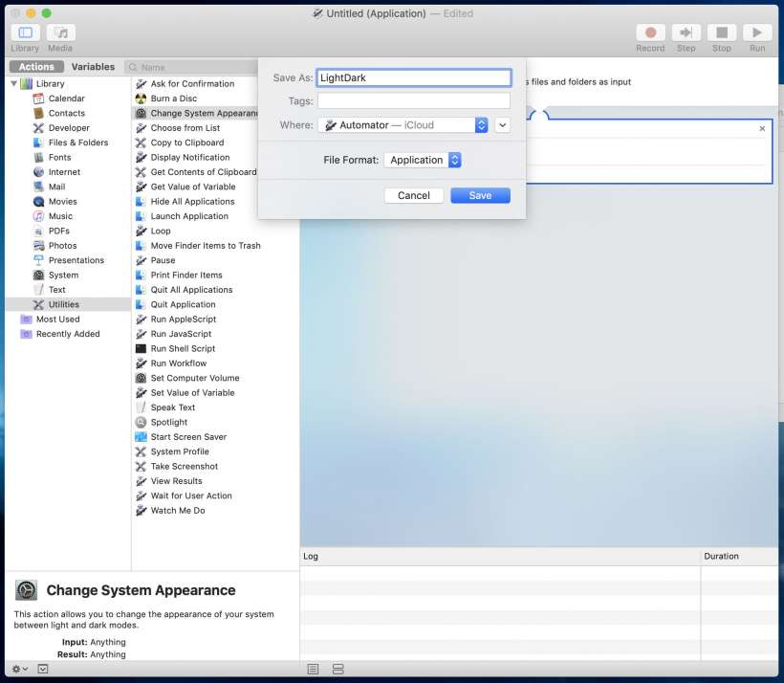Remove the workflow action with x
The height and width of the screenshot is (683, 784).
pyautogui.click(x=762, y=128)
